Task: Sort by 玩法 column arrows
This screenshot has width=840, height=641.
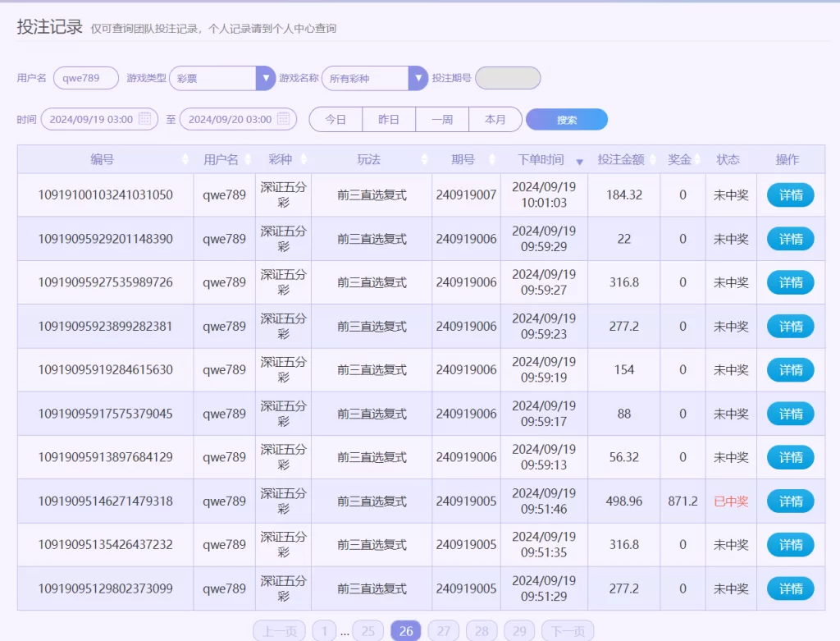Action: (424, 159)
